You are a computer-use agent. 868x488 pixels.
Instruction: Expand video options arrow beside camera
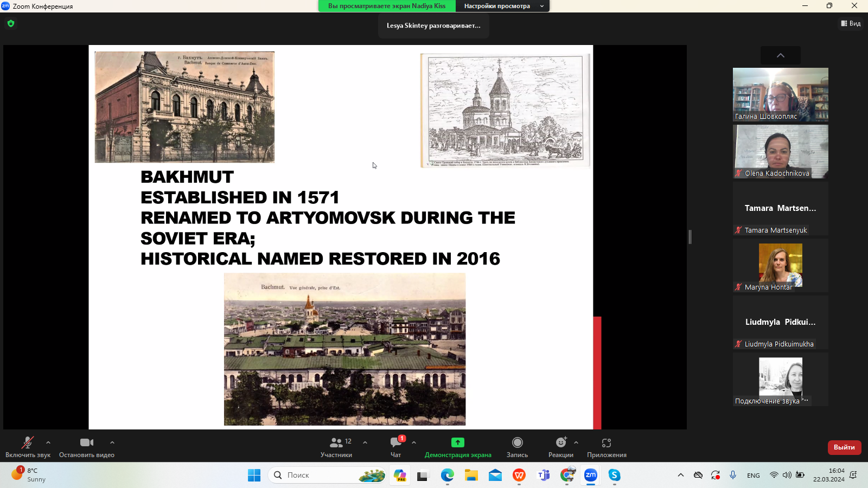pos(112,442)
